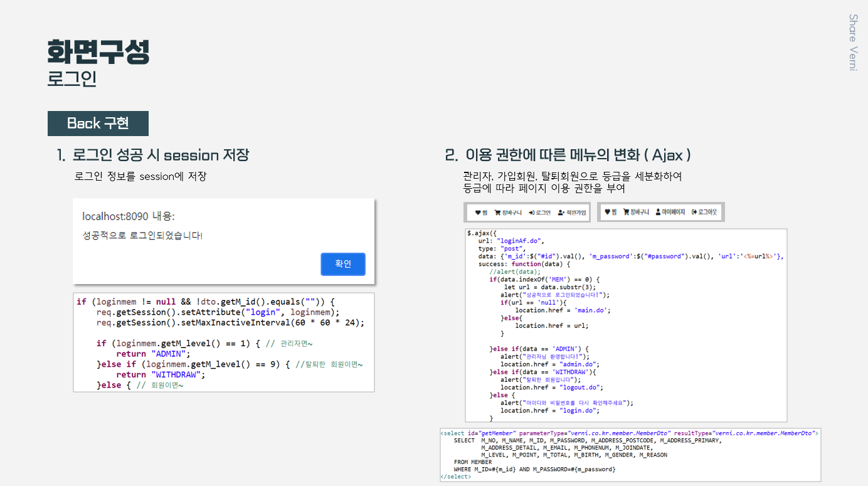Select the 'Back 구현' label box

coord(98,124)
